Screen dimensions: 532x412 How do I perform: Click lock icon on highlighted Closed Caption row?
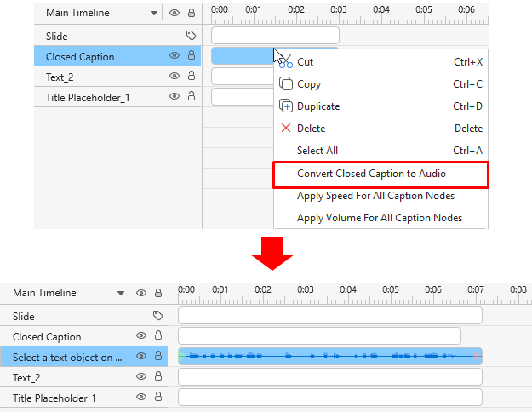pos(191,56)
